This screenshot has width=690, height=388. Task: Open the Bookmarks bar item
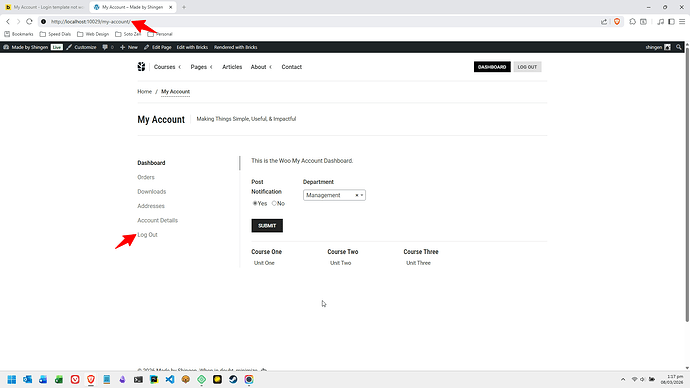[x=19, y=34]
